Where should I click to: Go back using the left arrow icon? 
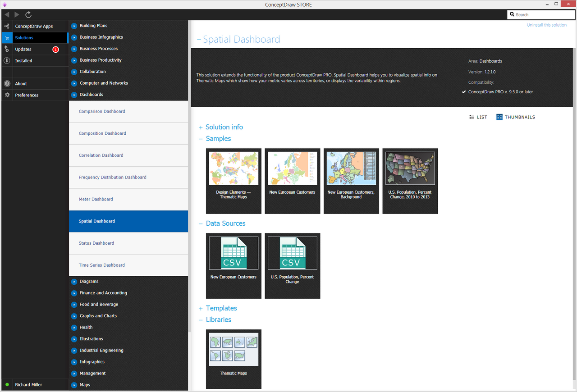(7, 15)
